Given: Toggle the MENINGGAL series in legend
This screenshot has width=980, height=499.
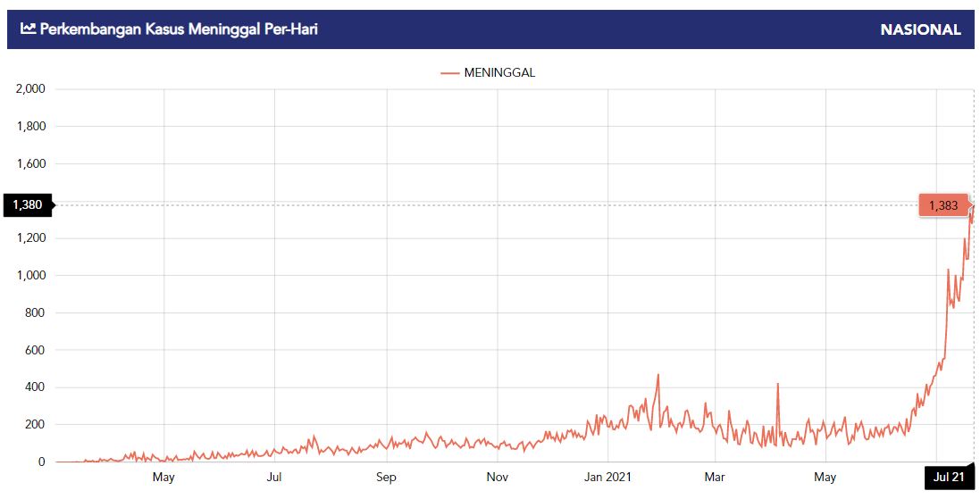Looking at the screenshot, I should pos(499,73).
